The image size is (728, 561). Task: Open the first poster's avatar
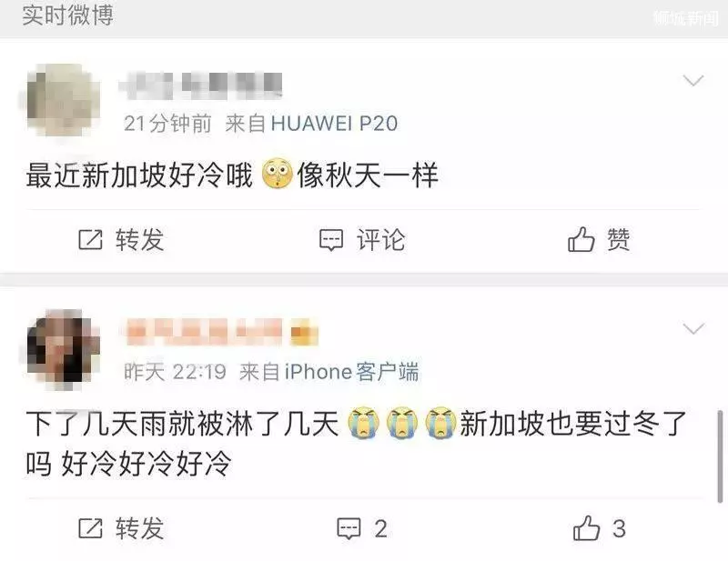(61, 100)
